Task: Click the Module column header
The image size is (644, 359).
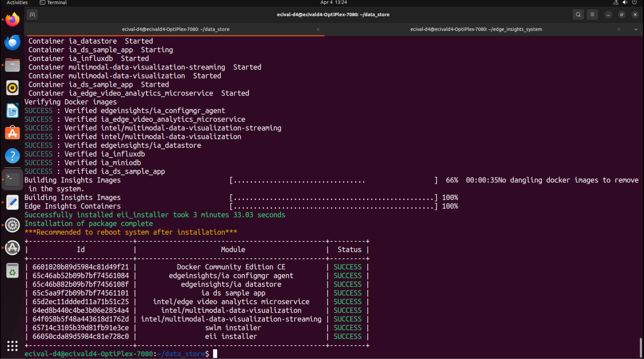Action: 233,249
